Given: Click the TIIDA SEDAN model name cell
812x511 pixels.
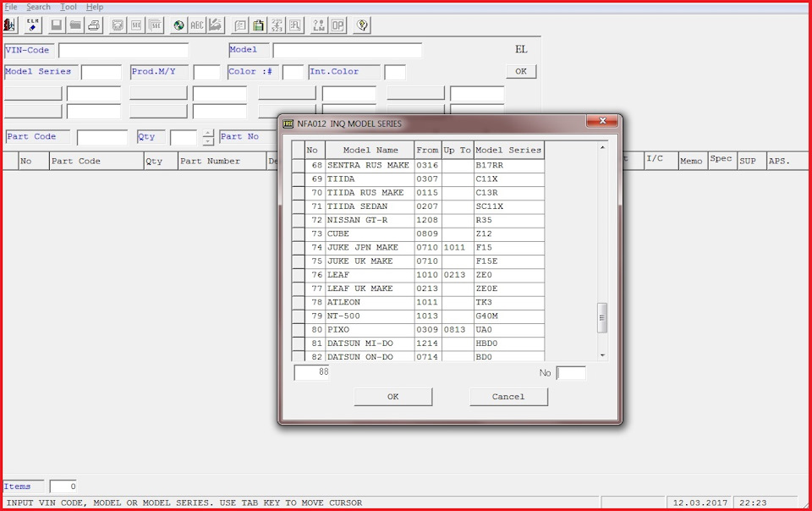Looking at the screenshot, I should pyautogui.click(x=370, y=206).
